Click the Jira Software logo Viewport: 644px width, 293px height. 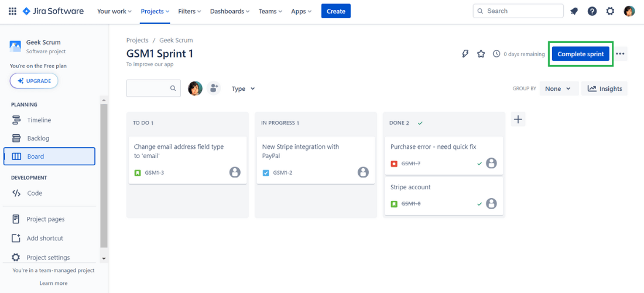click(53, 11)
